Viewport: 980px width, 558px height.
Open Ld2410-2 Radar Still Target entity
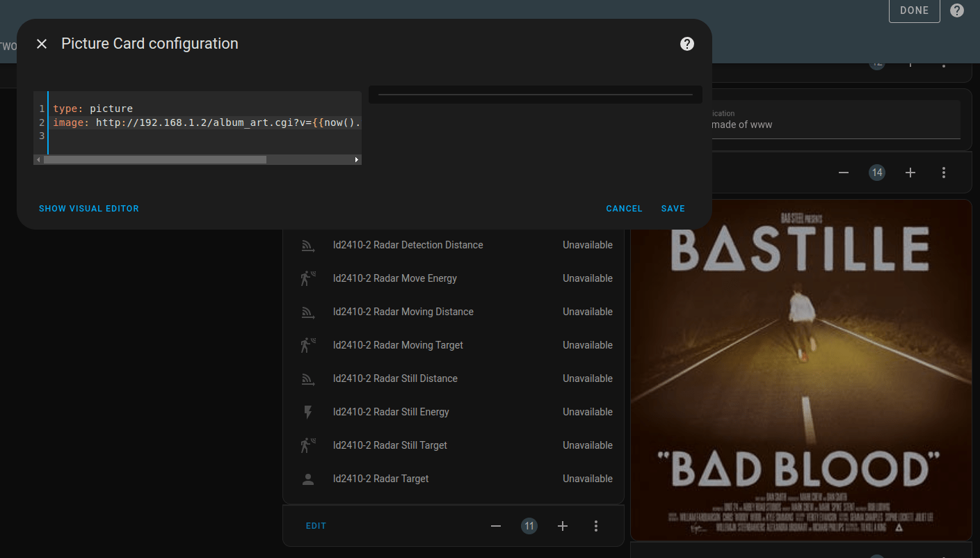click(390, 445)
